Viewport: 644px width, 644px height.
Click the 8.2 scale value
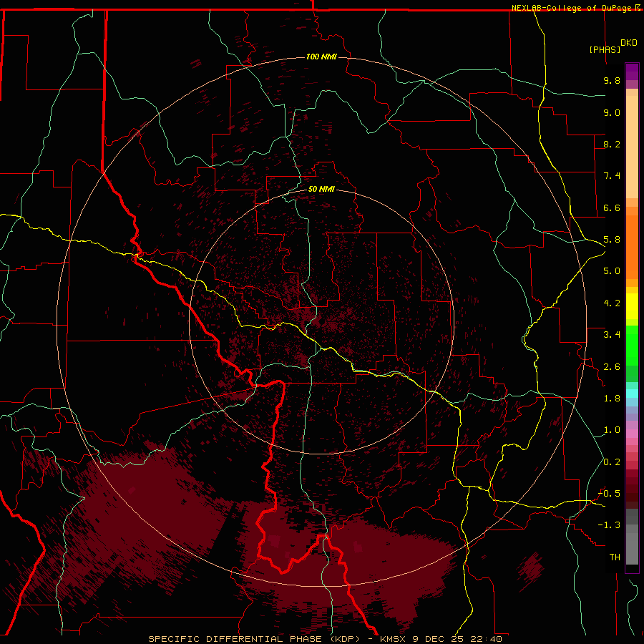612,144
